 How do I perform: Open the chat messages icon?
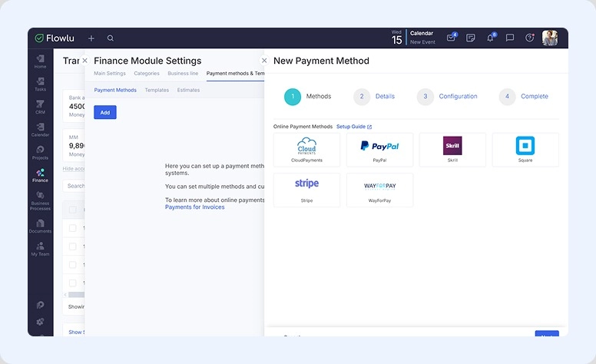[x=510, y=38]
